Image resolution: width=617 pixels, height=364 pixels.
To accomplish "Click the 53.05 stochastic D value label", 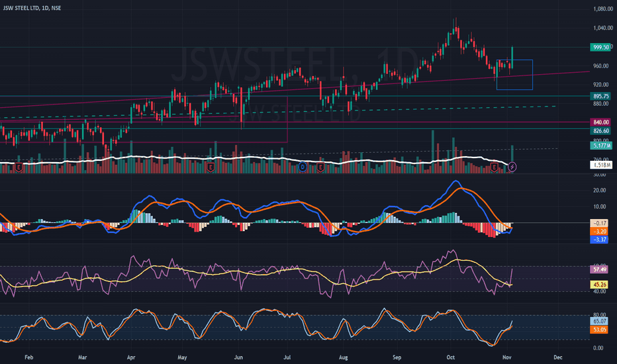I will 599,330.
